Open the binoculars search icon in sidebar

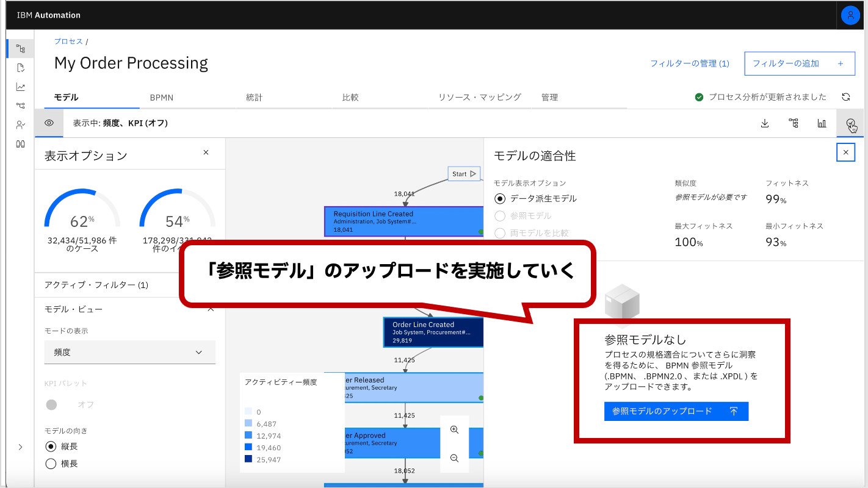(x=20, y=143)
